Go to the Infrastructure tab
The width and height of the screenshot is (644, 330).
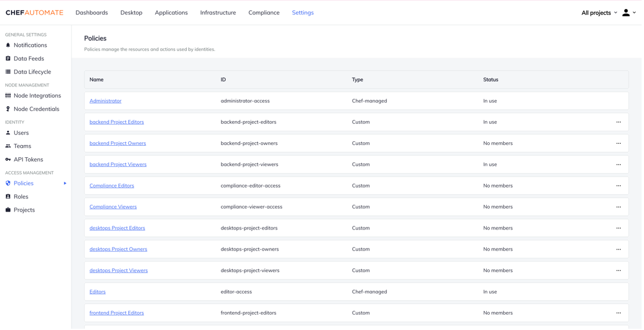pos(218,13)
